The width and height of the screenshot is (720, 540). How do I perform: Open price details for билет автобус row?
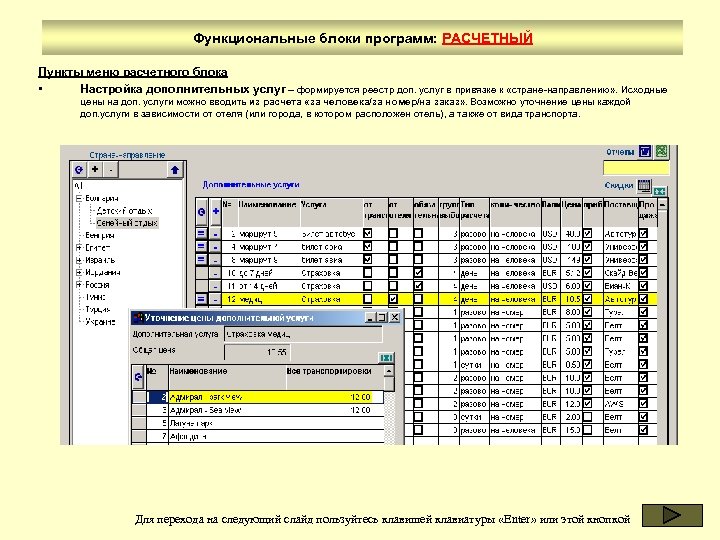click(202, 233)
